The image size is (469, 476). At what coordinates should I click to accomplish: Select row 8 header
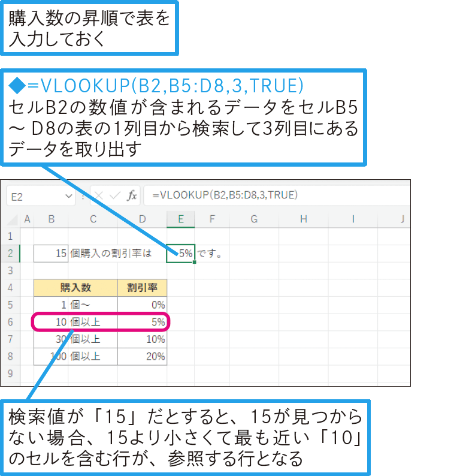pyautogui.click(x=10, y=356)
